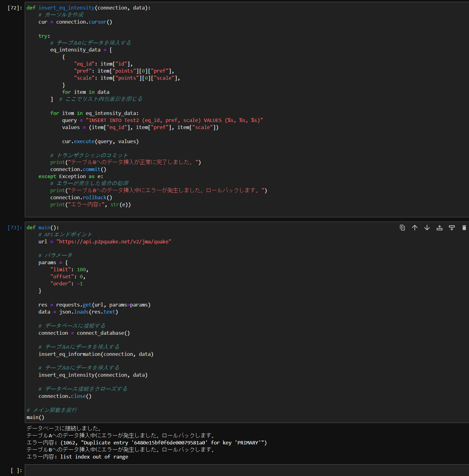Click the '"limit": 100,' parameter line
Viewport: 469px width, 476px height.
69,269
